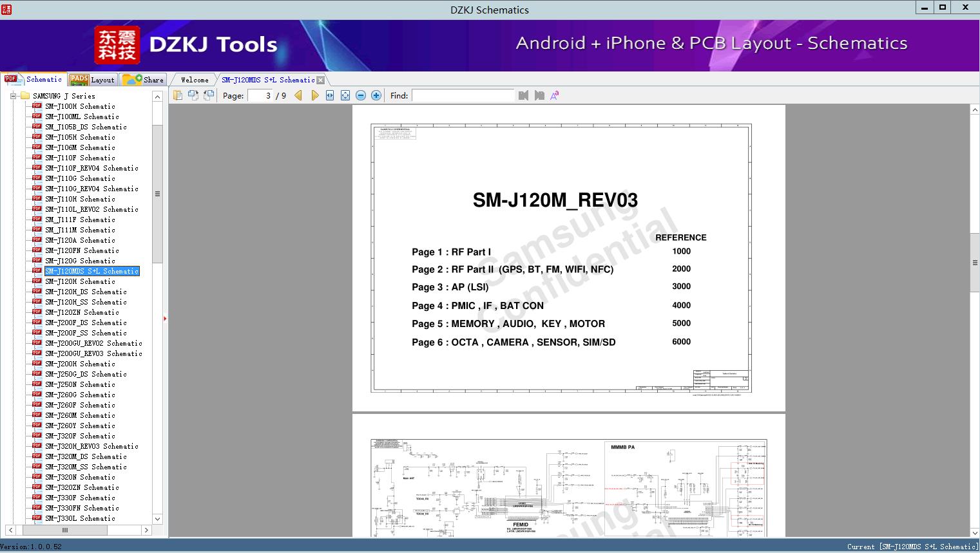Image resolution: width=980 pixels, height=553 pixels.
Task: Close the SM-J120MDS S+L Schematic tab
Action: [321, 80]
